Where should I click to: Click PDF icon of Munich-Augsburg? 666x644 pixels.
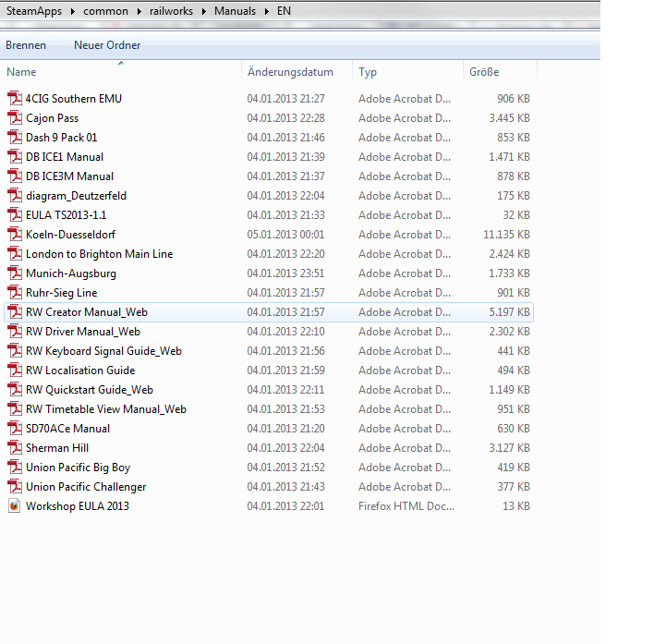[x=15, y=273]
